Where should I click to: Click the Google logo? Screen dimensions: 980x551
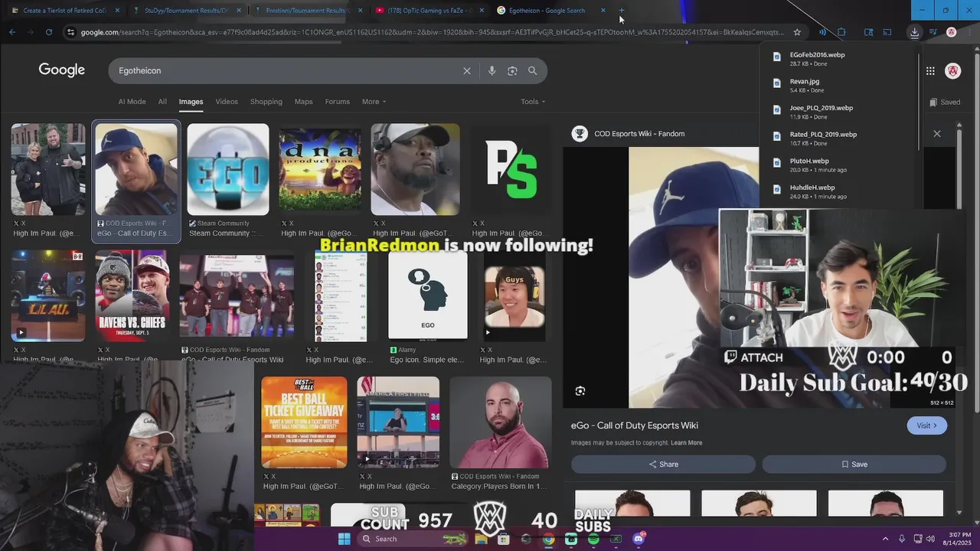(x=62, y=70)
